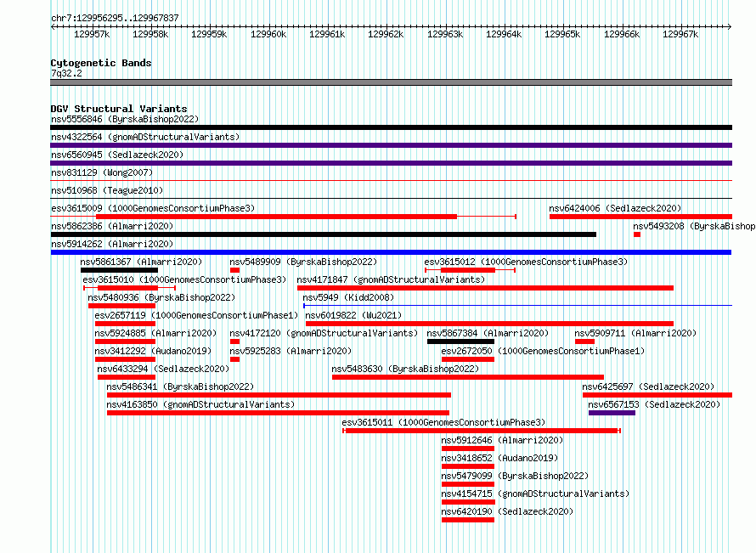The height and width of the screenshot is (553, 756).
Task: Click the nsv5556846 (ByrskaBishop2022) variant label
Action: click(125, 119)
